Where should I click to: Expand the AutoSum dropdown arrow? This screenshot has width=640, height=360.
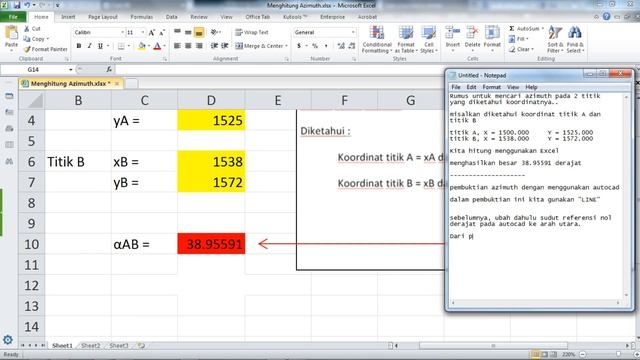click(x=542, y=29)
